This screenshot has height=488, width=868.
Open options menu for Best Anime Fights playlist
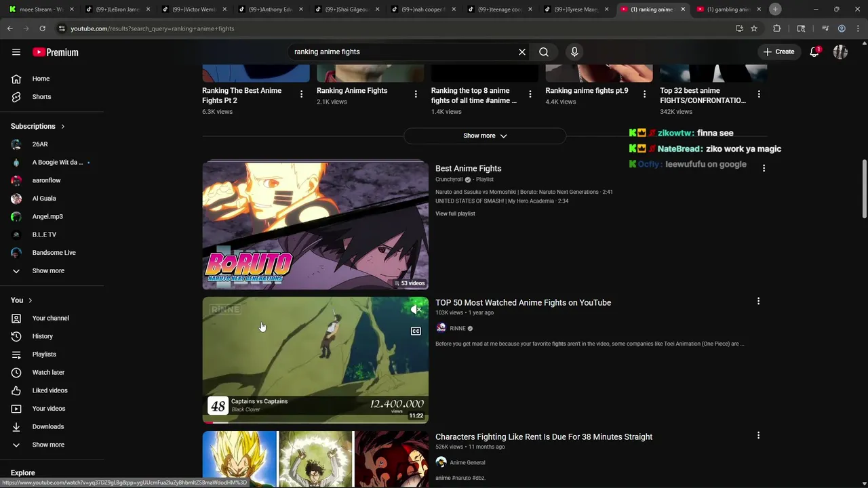click(764, 168)
